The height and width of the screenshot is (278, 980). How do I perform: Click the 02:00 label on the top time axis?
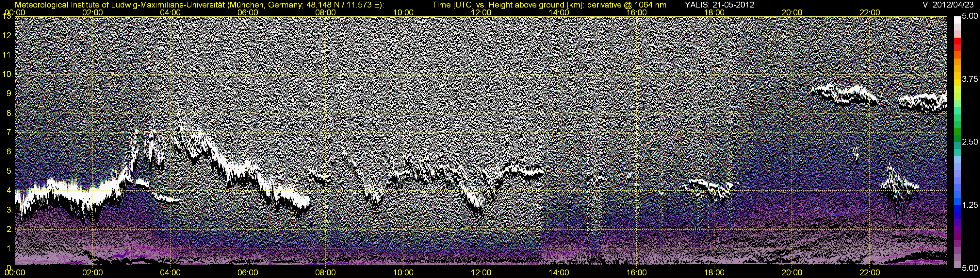[92, 12]
